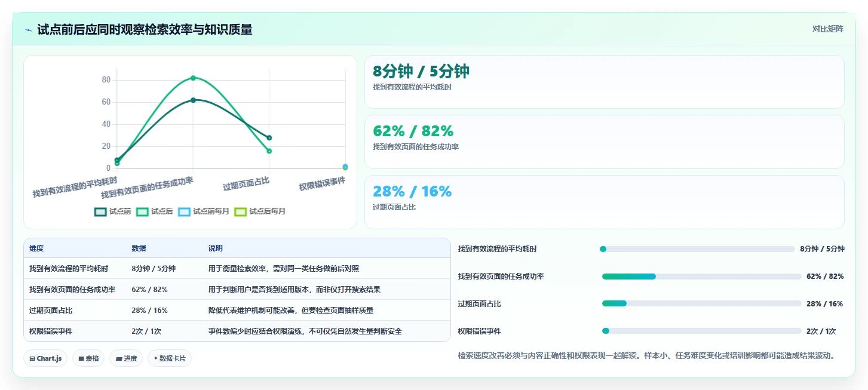Toggle the 试点前 dataset in chart legend
The image size is (868, 390).
tap(113, 211)
